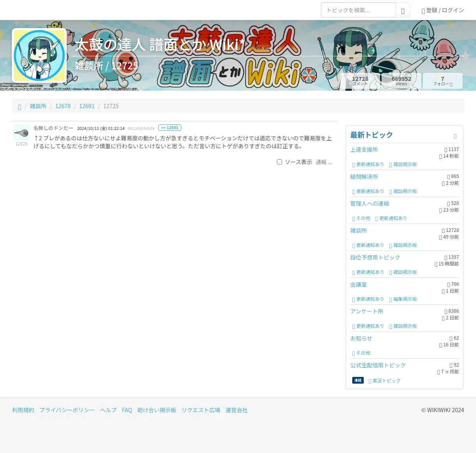Open プライバシーポリシー in the footer
Image resolution: width=476 pixels, height=453 pixels.
click(x=67, y=410)
